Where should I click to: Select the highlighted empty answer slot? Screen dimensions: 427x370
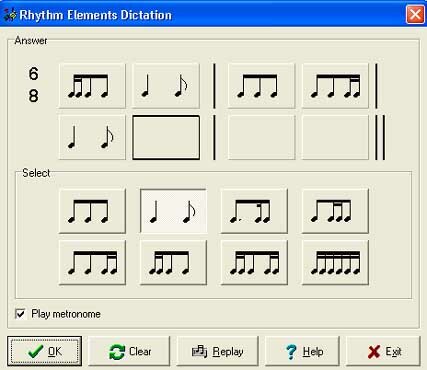pyautogui.click(x=166, y=137)
